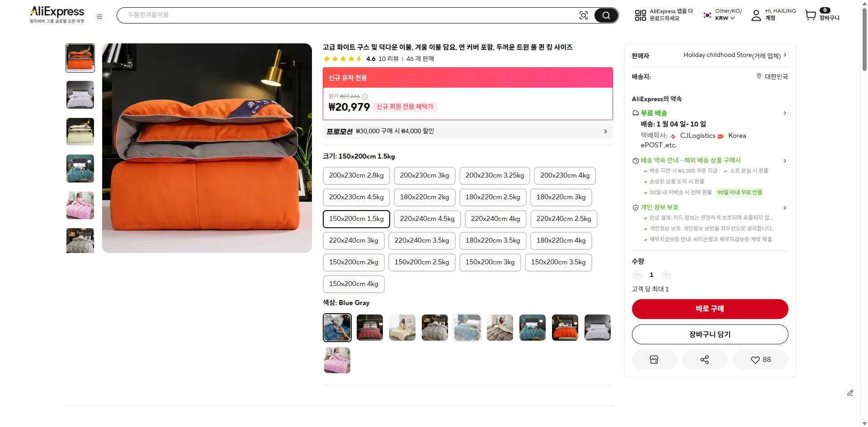
Task: Choose the orange duvet color swatch
Action: [x=565, y=328]
